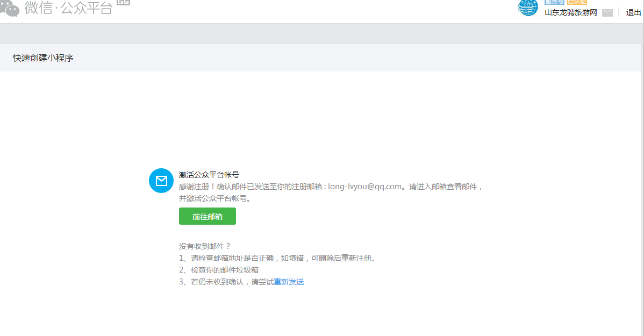Log out using the 退出 link
Viewport: 644px width, 336px height.
pyautogui.click(x=633, y=12)
